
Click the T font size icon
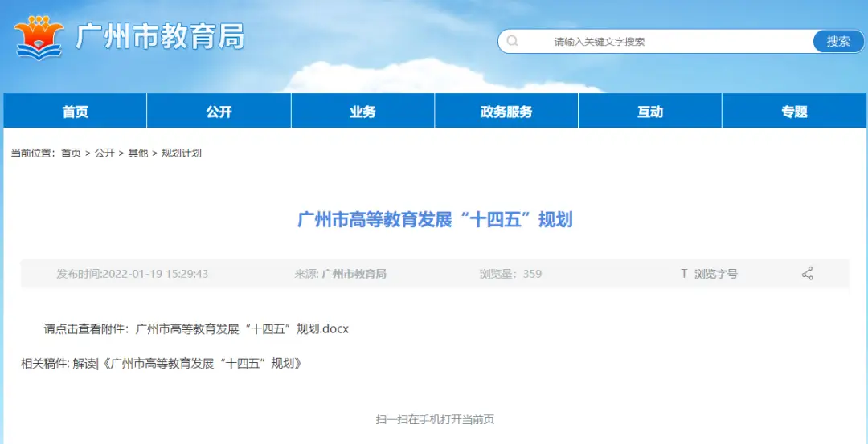coord(684,274)
